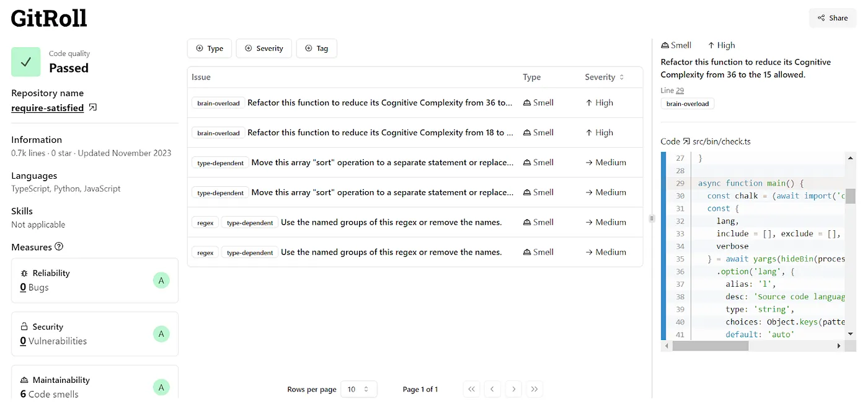This screenshot has height=404, width=868.
Task: Open the Type filter dropdown
Action: point(210,48)
